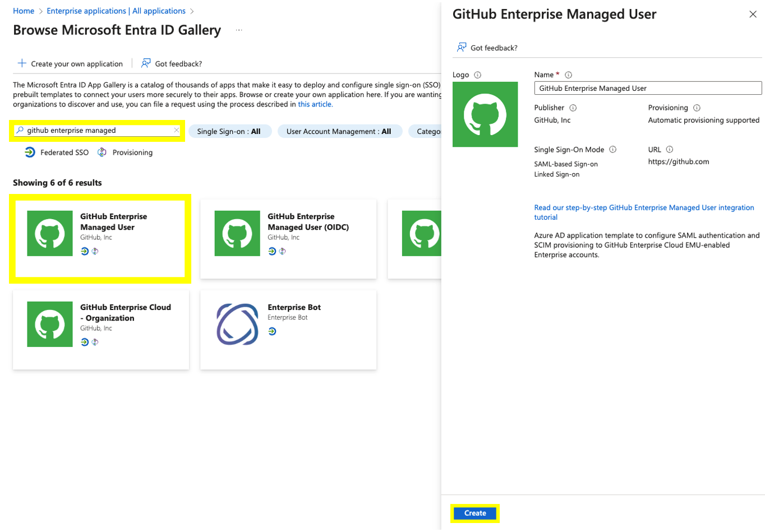
Task: Click SSO icon on GitHub Enterprise Managed User card
Action: (x=85, y=251)
